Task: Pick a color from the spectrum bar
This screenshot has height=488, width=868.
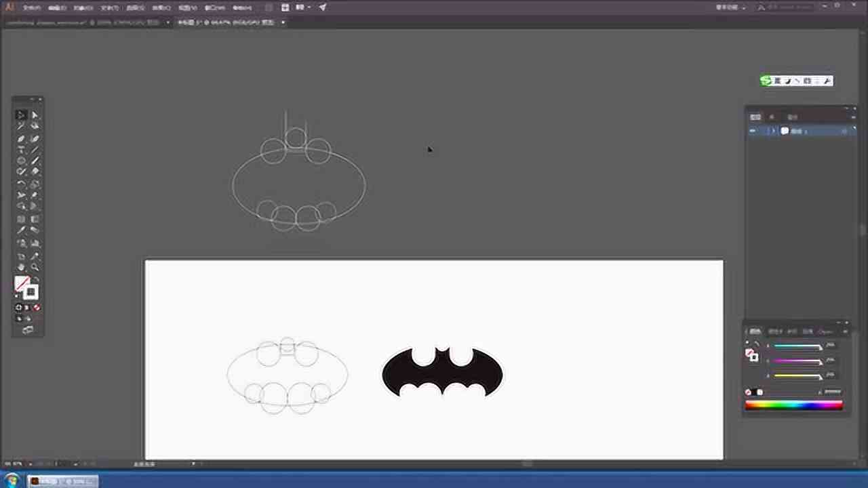Action: coord(794,405)
